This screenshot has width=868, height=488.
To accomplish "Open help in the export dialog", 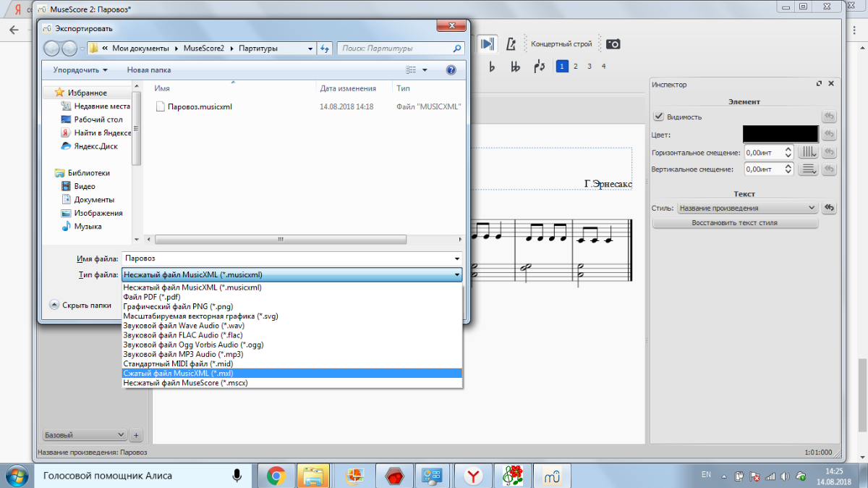I will tap(451, 70).
